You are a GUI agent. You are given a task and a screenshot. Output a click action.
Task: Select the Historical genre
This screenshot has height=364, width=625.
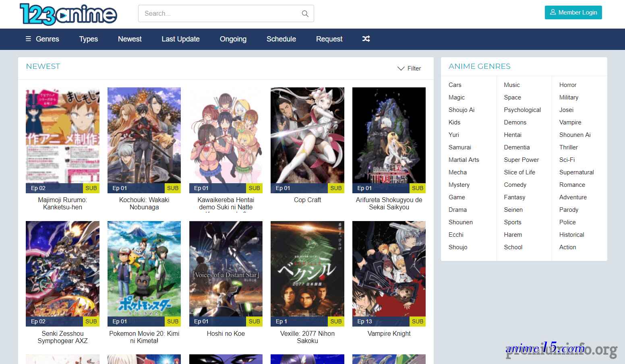click(x=572, y=235)
